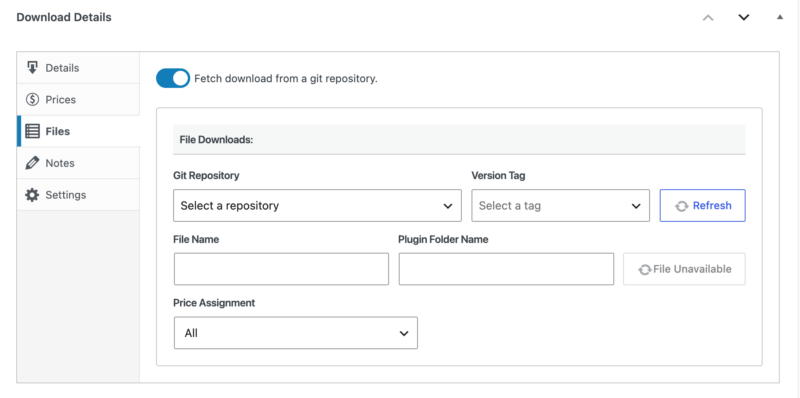Click the Price Assignment label
The height and width of the screenshot is (398, 800).
[214, 303]
